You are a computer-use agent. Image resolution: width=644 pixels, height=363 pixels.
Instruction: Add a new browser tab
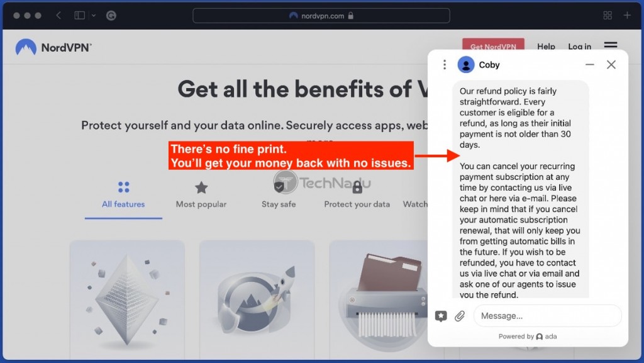pos(627,15)
